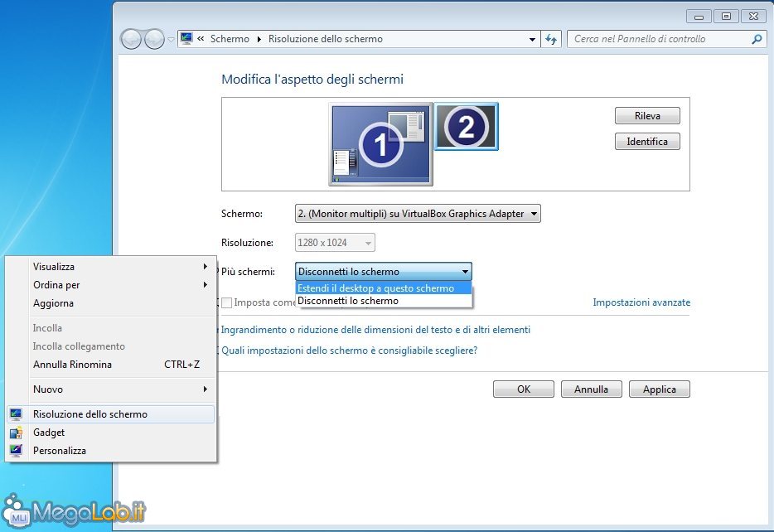Open the 'Quali impostazioni dello schermo' help link
The image size is (774, 532).
(350, 351)
